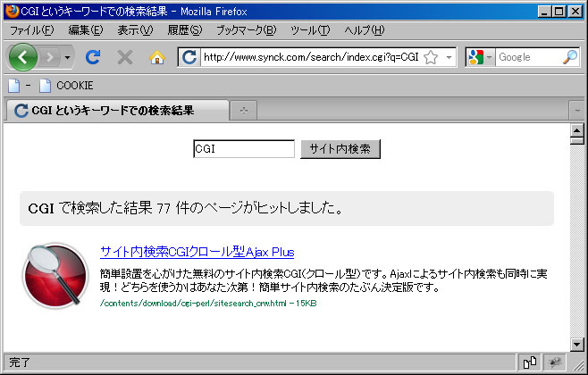This screenshot has height=375, width=588.
Task: Open the back/forward history dropdown
Action: tap(68, 57)
